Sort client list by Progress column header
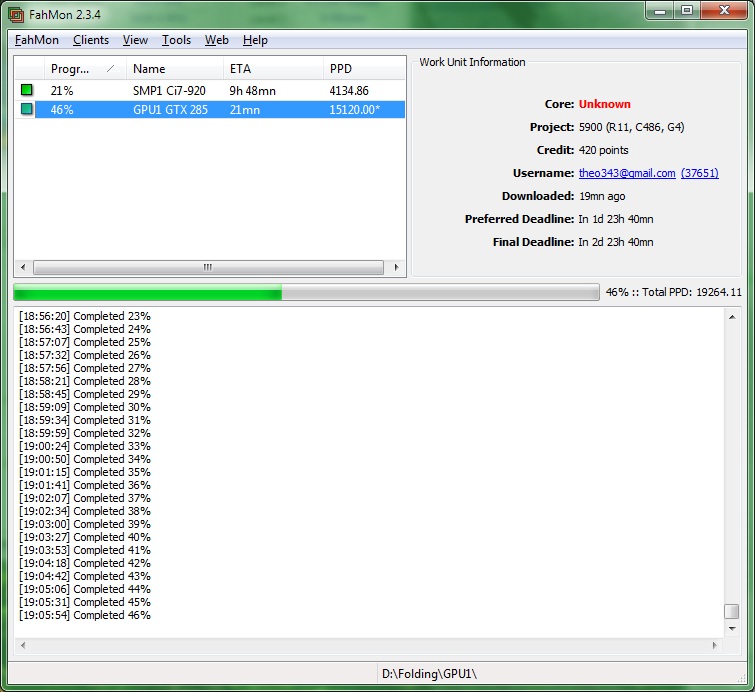This screenshot has height=692, width=755. click(x=85, y=69)
